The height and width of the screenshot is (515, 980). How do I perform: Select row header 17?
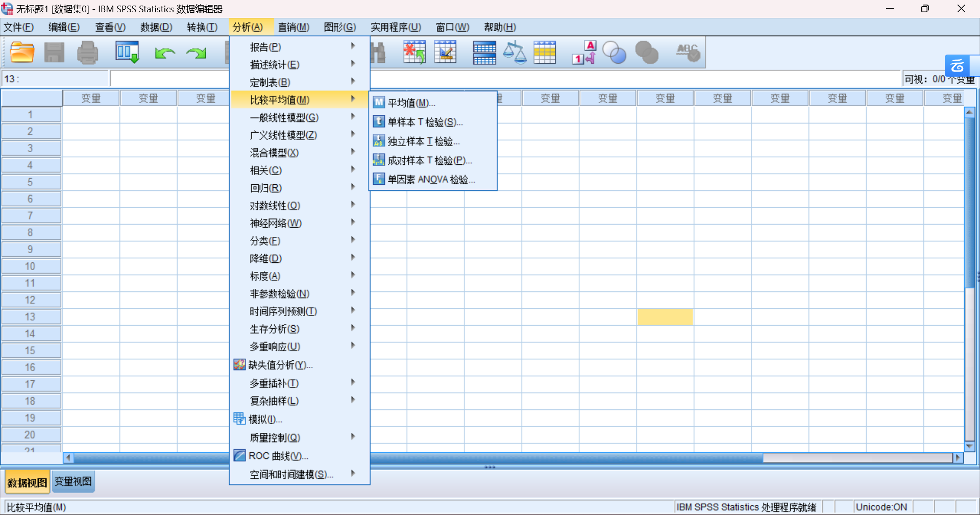pos(31,384)
